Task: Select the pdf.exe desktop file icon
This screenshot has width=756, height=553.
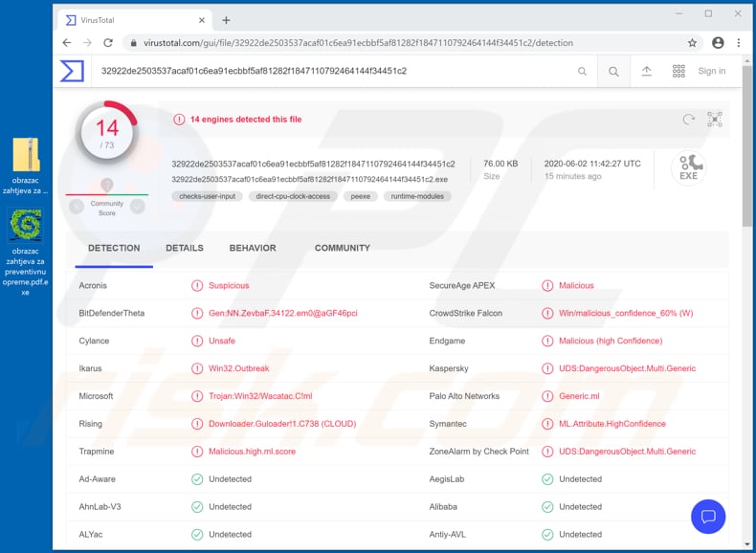Action: (x=26, y=225)
